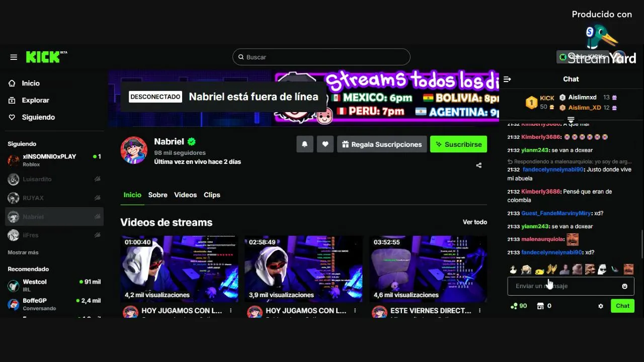644x362 pixels.
Task: Click username Guest_FandeMarvinyMiry in chat
Action: [x=556, y=213]
